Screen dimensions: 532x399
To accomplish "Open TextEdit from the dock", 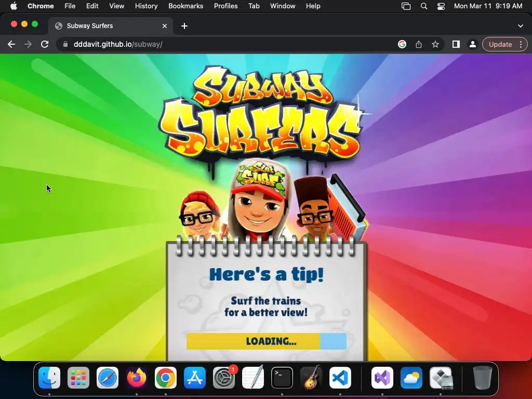I will (x=253, y=378).
